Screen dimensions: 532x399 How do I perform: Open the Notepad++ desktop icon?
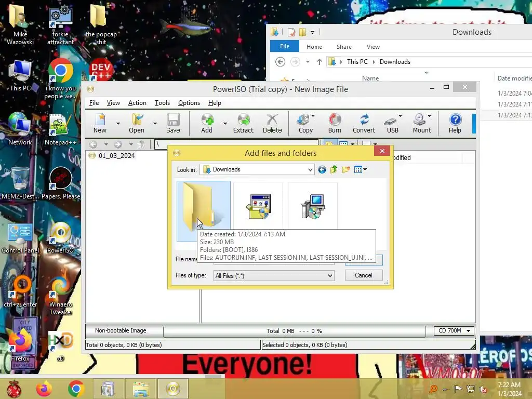click(60, 129)
